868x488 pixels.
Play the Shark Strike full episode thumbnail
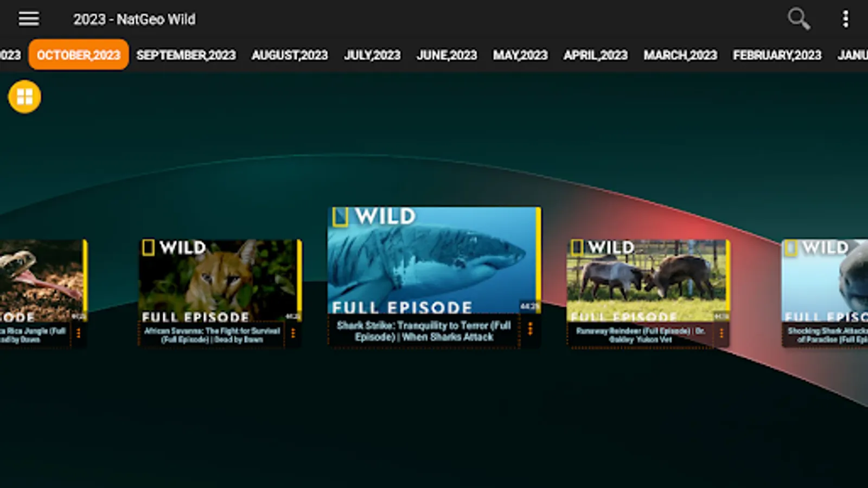tap(434, 260)
